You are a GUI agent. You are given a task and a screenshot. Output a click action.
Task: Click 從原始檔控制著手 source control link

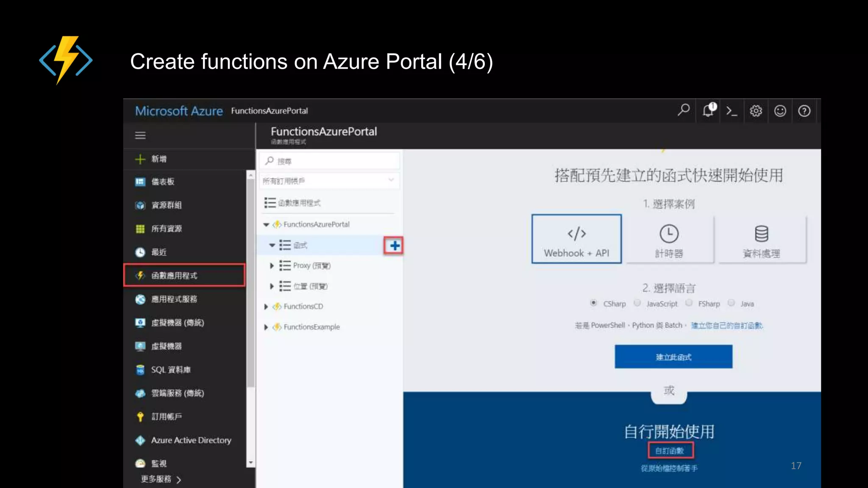coord(669,468)
